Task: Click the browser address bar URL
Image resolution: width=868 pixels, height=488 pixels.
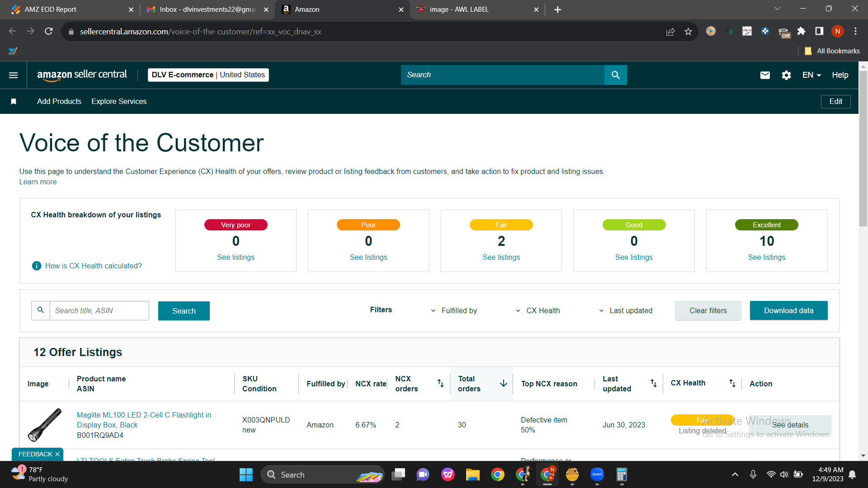Action: tap(200, 32)
